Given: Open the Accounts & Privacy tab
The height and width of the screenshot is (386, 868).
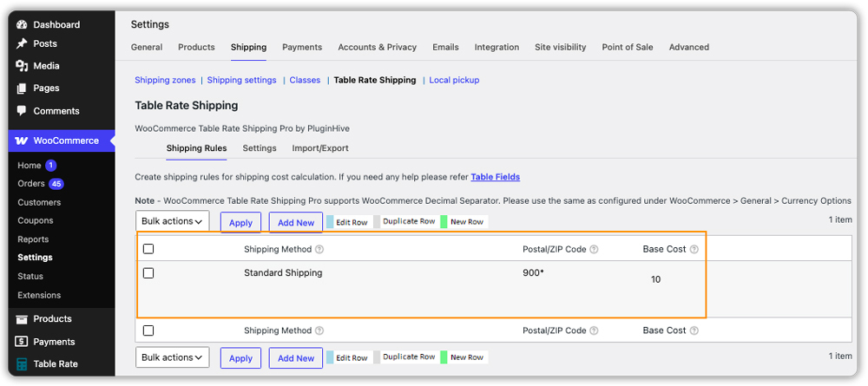Looking at the screenshot, I should point(378,47).
